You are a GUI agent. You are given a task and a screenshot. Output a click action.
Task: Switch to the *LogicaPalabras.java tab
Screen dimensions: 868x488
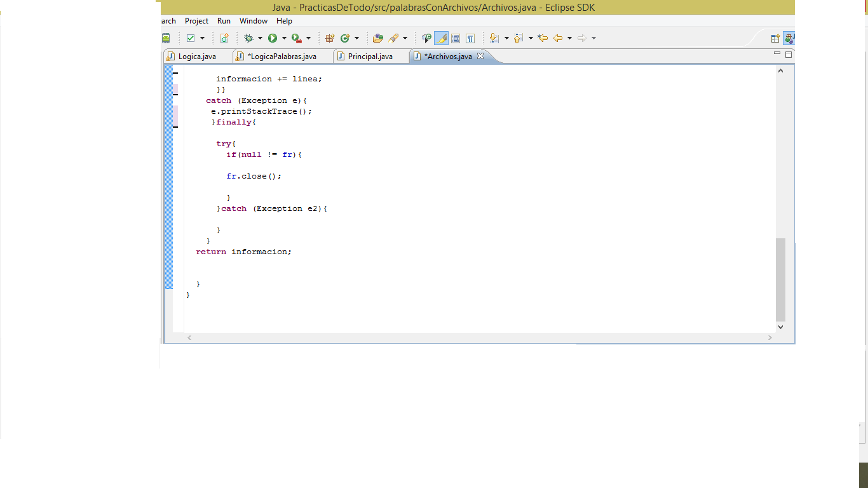pos(281,57)
